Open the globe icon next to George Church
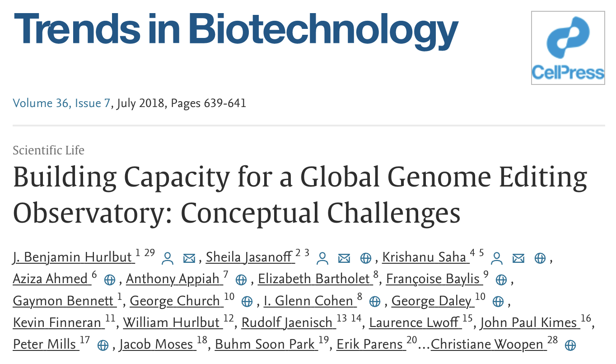Viewport: 616px width, 364px height. pos(247,302)
